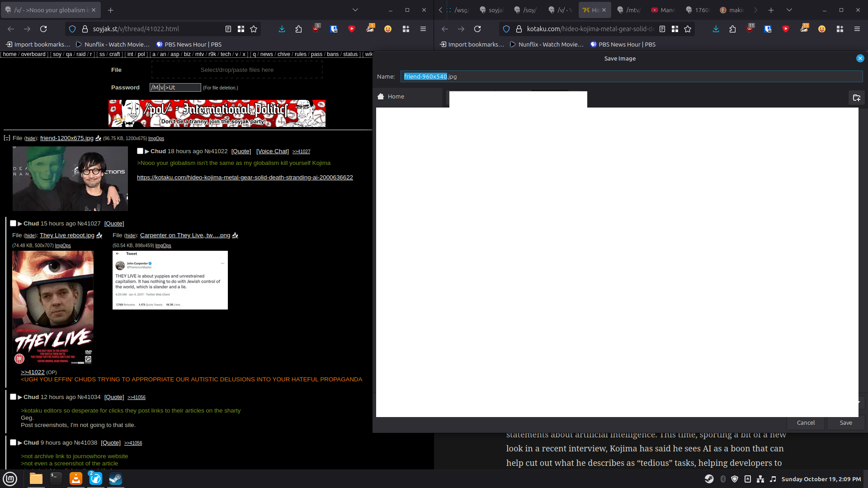The image size is (868, 488).
Task: Launch the terminal from the taskbar
Action: [x=56, y=479]
